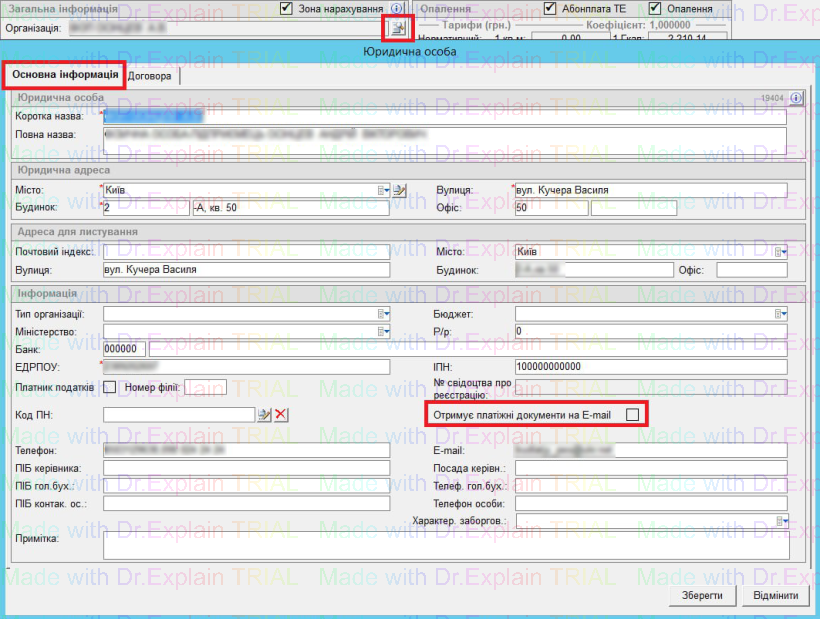Click edit icon next to legal address Місто

400,190
